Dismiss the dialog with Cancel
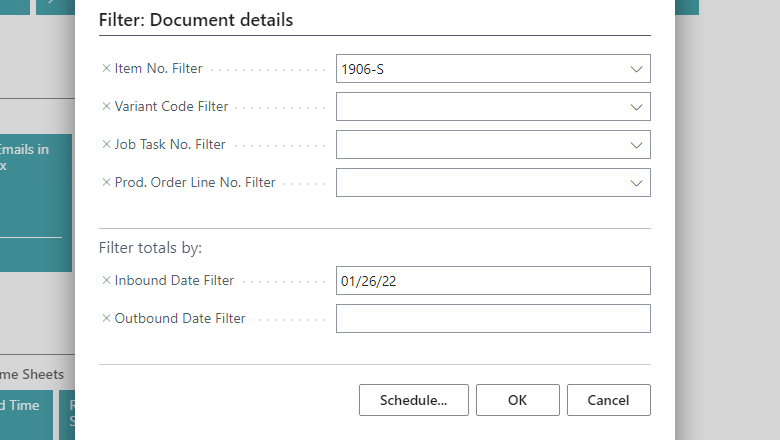The width and height of the screenshot is (780, 440). (608, 400)
